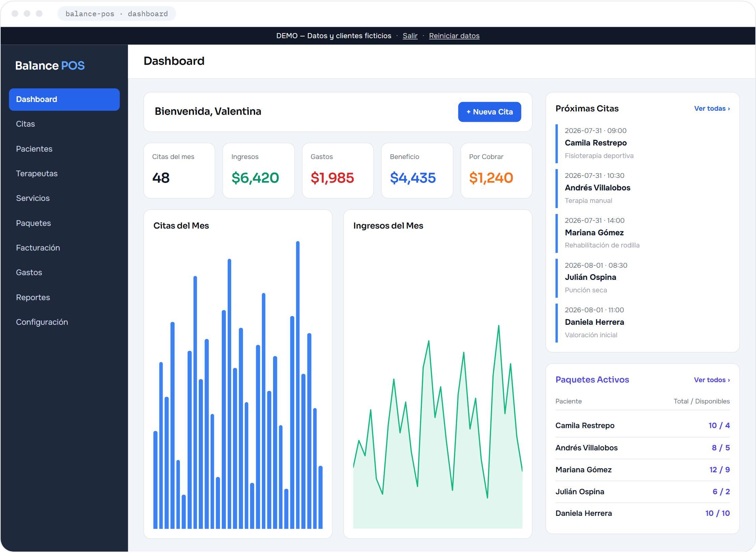Go to Citas in the sidebar
Viewport: 756px width, 553px height.
[64, 124]
